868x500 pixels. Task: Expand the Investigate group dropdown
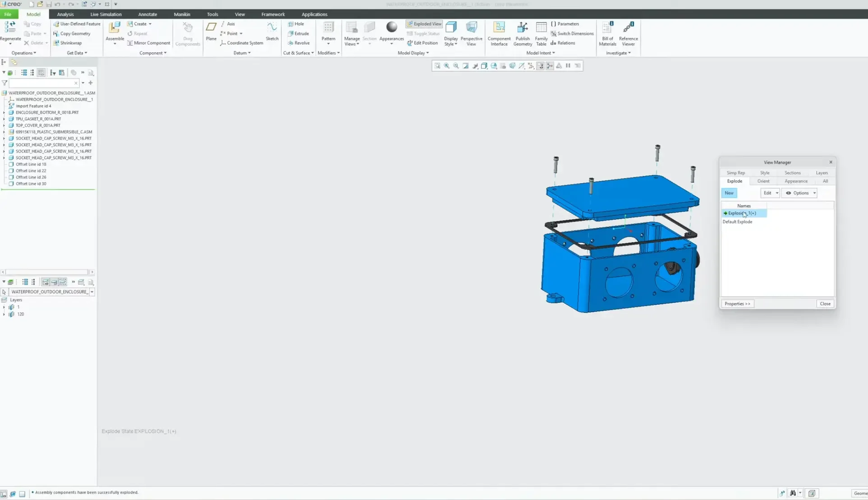618,53
